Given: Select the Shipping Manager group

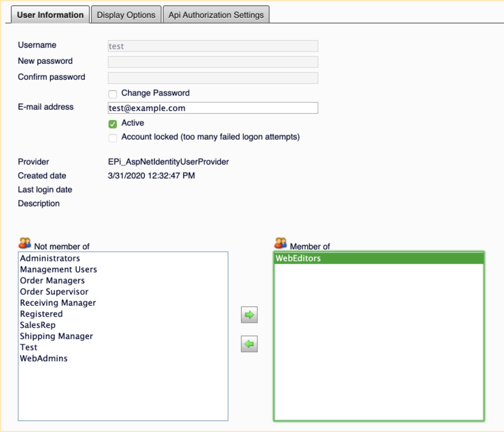Looking at the screenshot, I should click(56, 335).
